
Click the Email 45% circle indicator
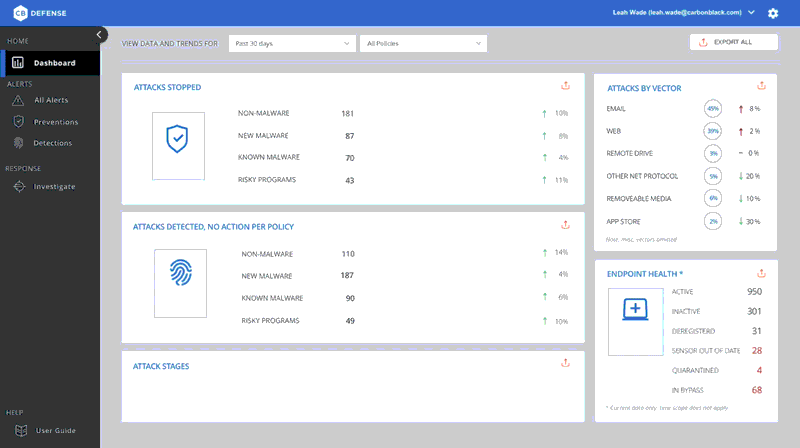[x=713, y=108]
